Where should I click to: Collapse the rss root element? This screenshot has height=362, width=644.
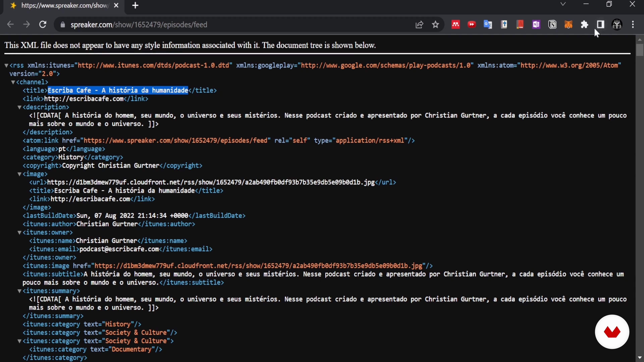click(x=7, y=66)
